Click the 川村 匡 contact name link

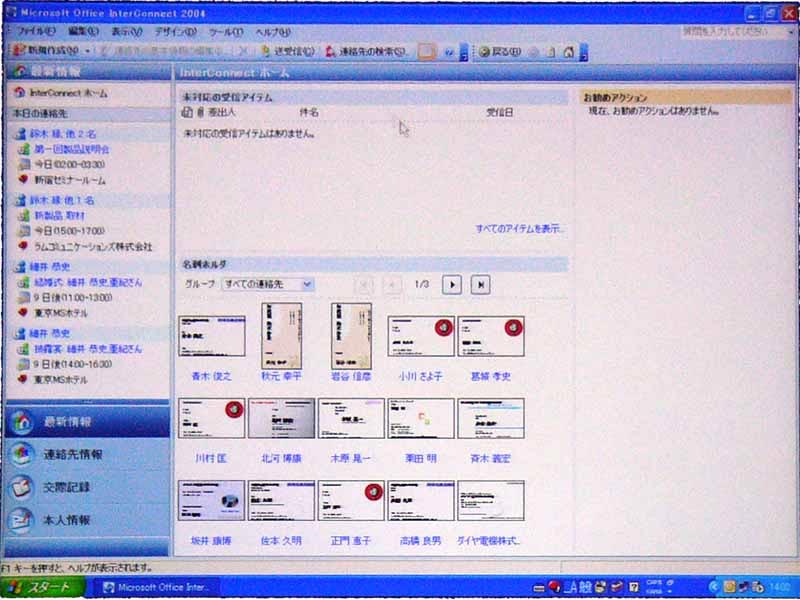(x=211, y=458)
